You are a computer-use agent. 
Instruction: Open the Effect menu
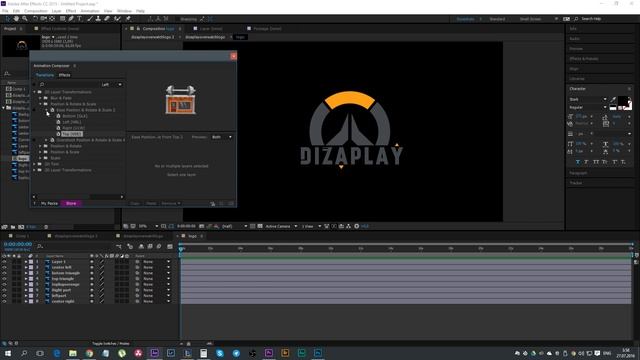coord(71,11)
